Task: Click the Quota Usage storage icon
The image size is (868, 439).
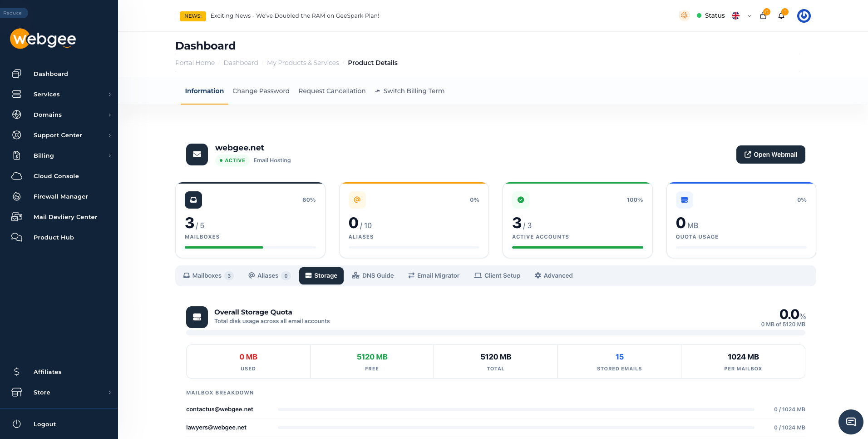Action: (x=685, y=200)
